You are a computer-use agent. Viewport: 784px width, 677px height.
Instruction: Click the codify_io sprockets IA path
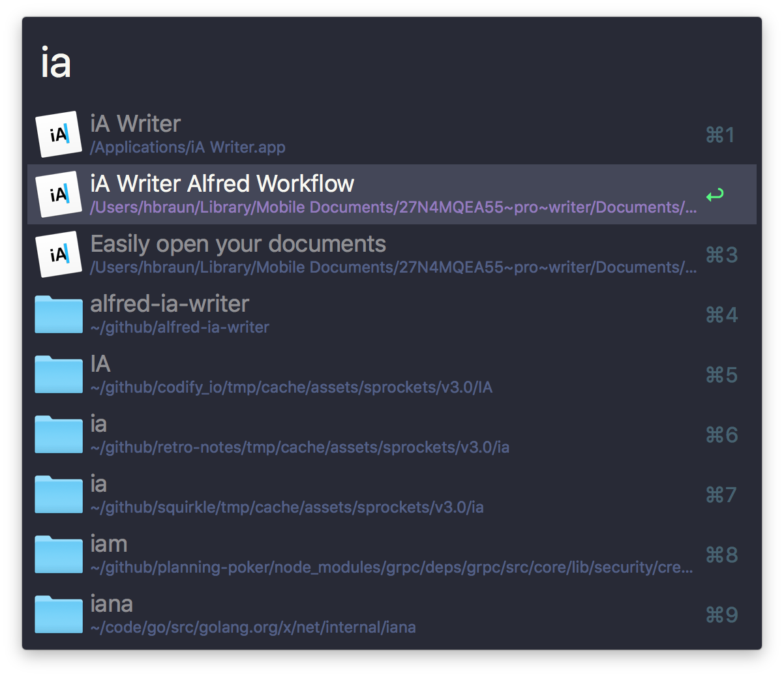[x=291, y=387]
